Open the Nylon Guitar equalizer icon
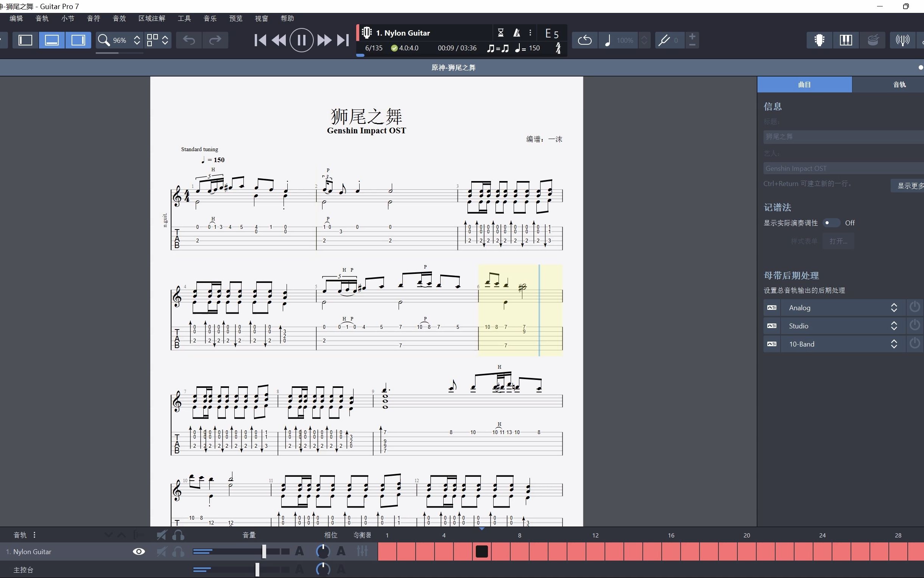 pos(362,551)
